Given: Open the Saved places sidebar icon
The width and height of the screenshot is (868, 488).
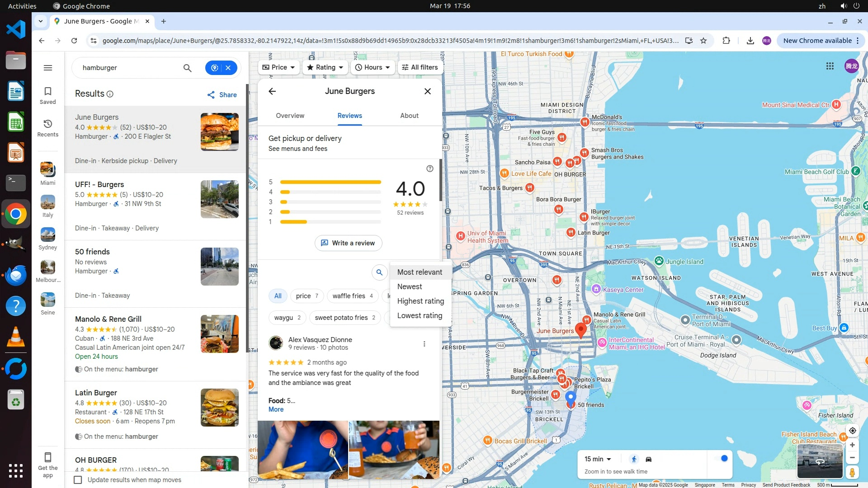Looking at the screenshot, I should 47,95.
